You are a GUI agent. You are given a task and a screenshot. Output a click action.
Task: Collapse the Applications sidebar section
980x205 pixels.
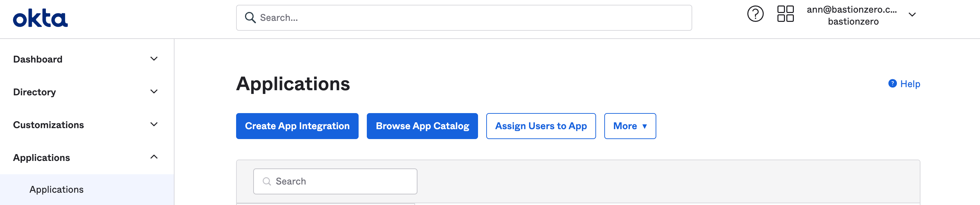click(154, 157)
